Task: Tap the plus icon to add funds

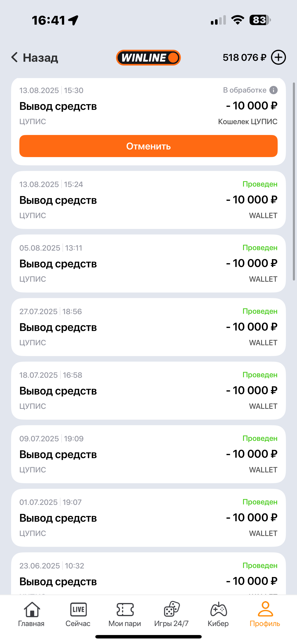Action: [x=279, y=57]
